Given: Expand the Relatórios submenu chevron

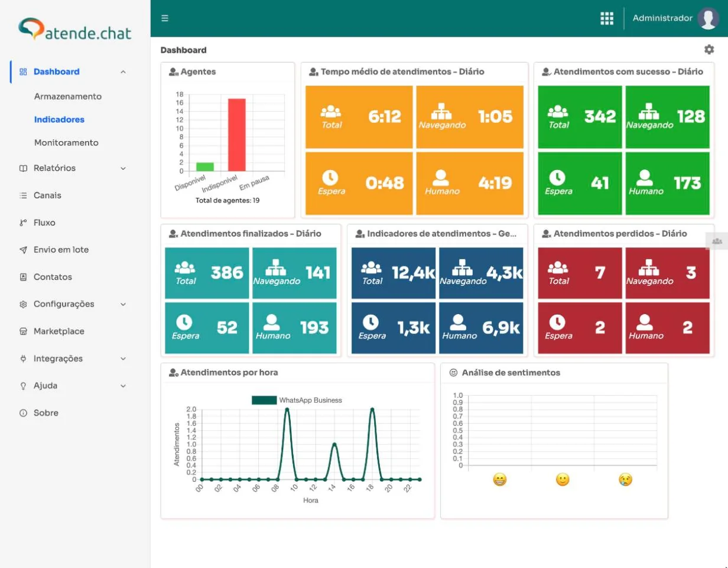Looking at the screenshot, I should coord(123,168).
